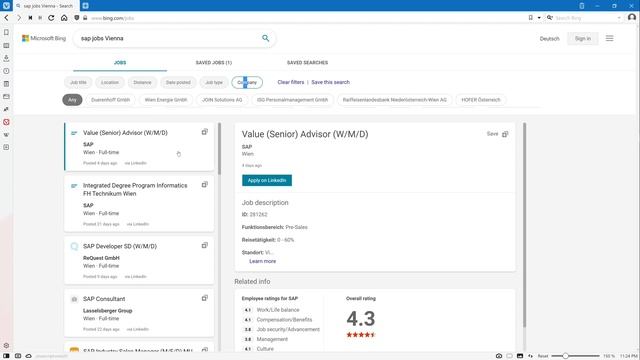Go forward in browser history
This screenshot has width=640, height=360.
click(19, 18)
